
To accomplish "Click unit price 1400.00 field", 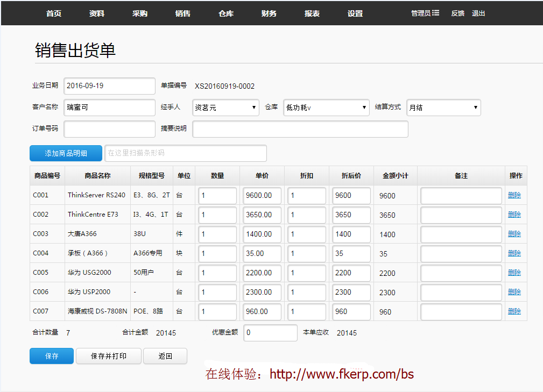I will click(x=262, y=234).
